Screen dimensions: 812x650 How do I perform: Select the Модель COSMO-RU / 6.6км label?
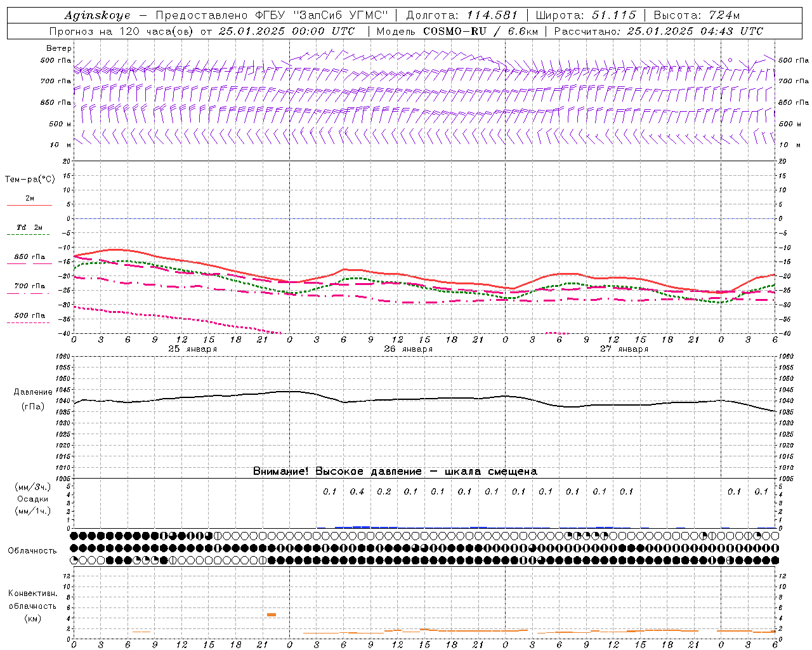click(x=457, y=31)
